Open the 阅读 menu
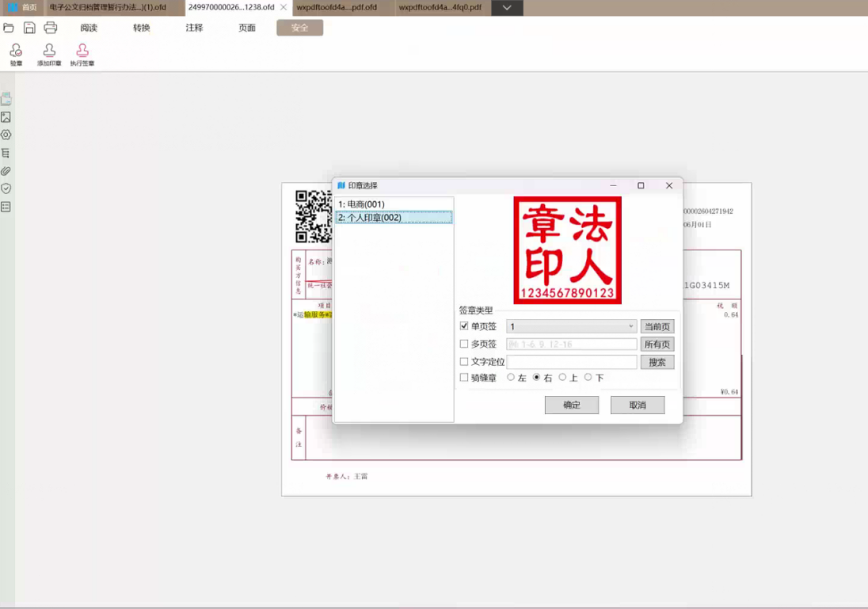This screenshot has width=868, height=609. 89,28
